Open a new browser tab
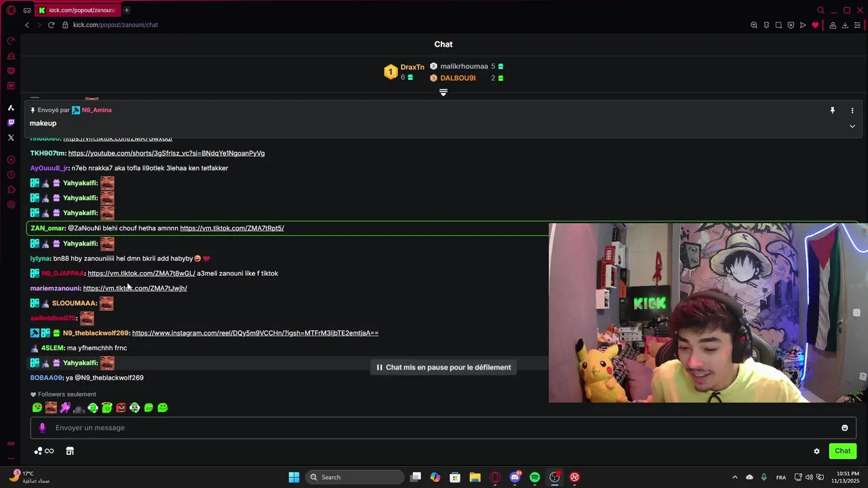The width and height of the screenshot is (868, 488). [x=127, y=10]
